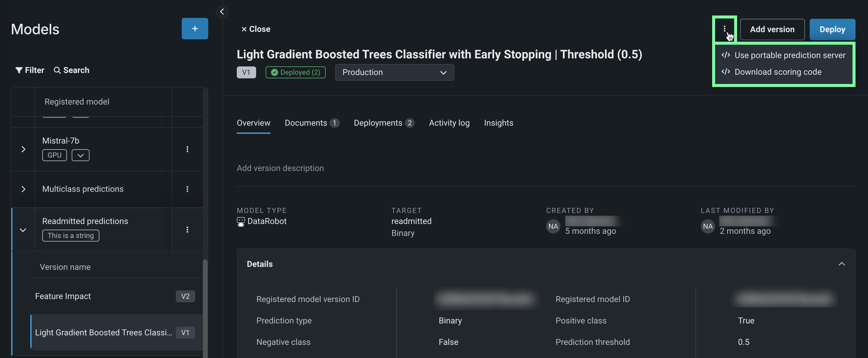Expand the Multiclass predictions row

pyautogui.click(x=23, y=189)
